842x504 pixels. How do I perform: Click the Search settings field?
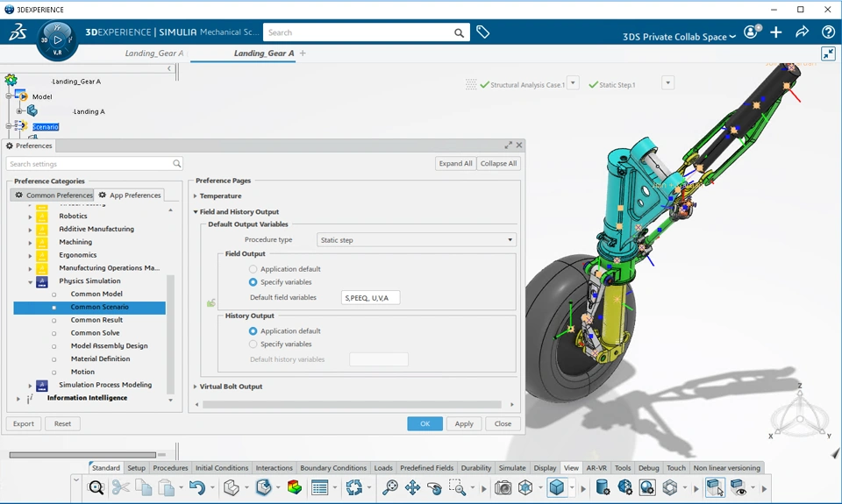click(95, 164)
